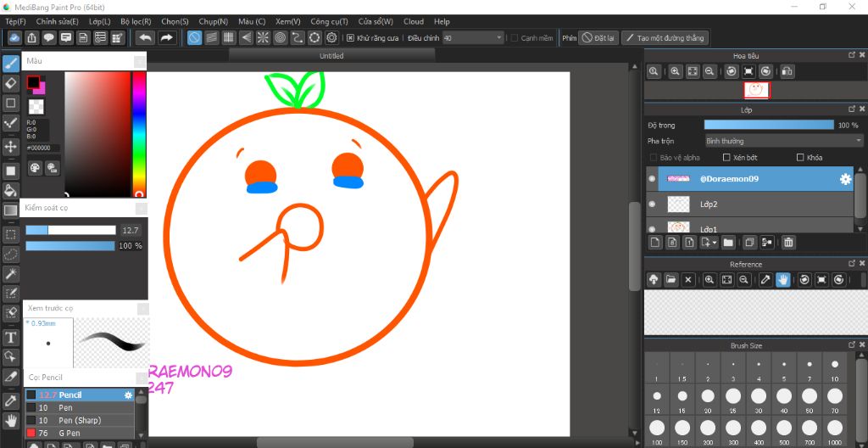Select the Move tool
This screenshot has width=868, height=448.
(x=10, y=147)
